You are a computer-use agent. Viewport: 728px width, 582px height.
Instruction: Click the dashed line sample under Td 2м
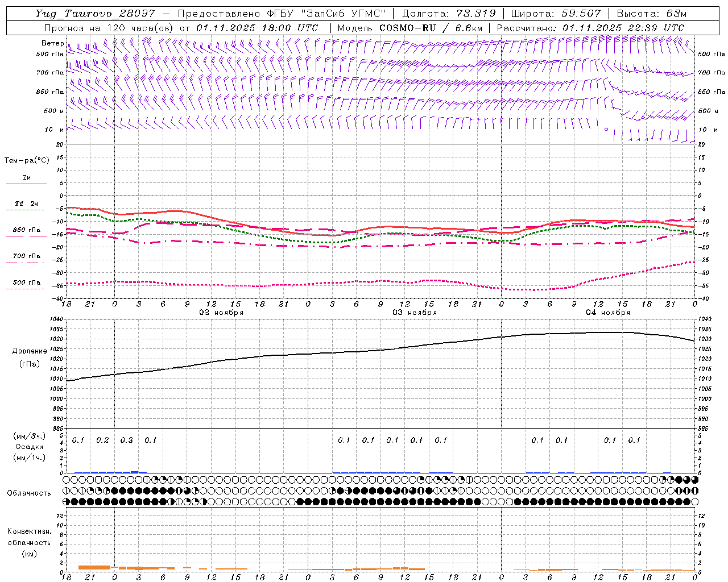[x=25, y=210]
